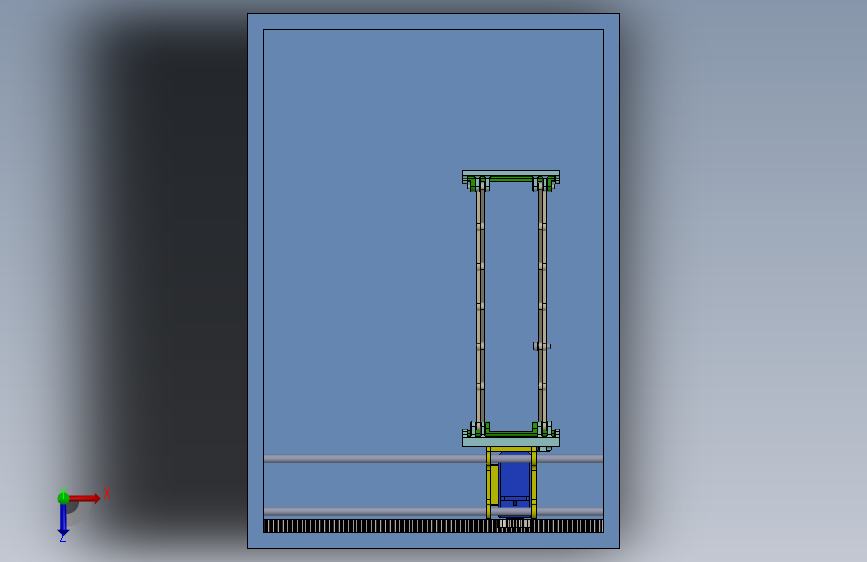Image resolution: width=867 pixels, height=562 pixels.
Task: Select the small clamp on the right rod
Action: pyautogui.click(x=542, y=346)
